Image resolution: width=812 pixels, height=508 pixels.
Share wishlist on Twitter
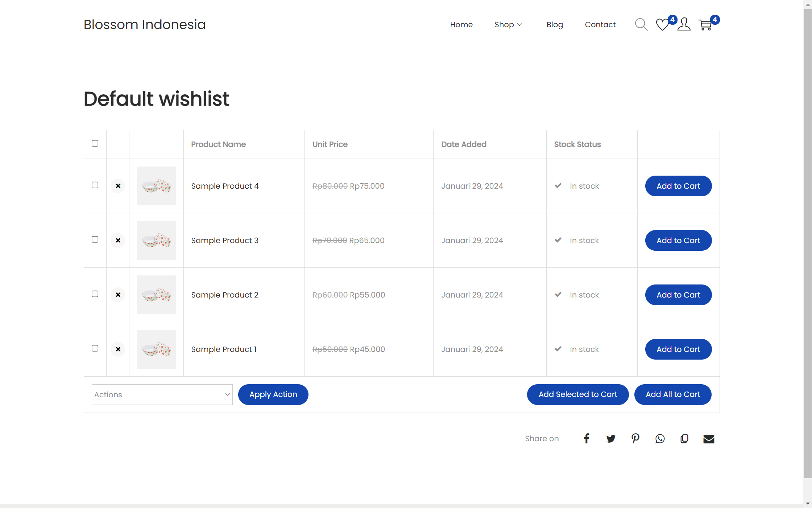[x=611, y=438]
